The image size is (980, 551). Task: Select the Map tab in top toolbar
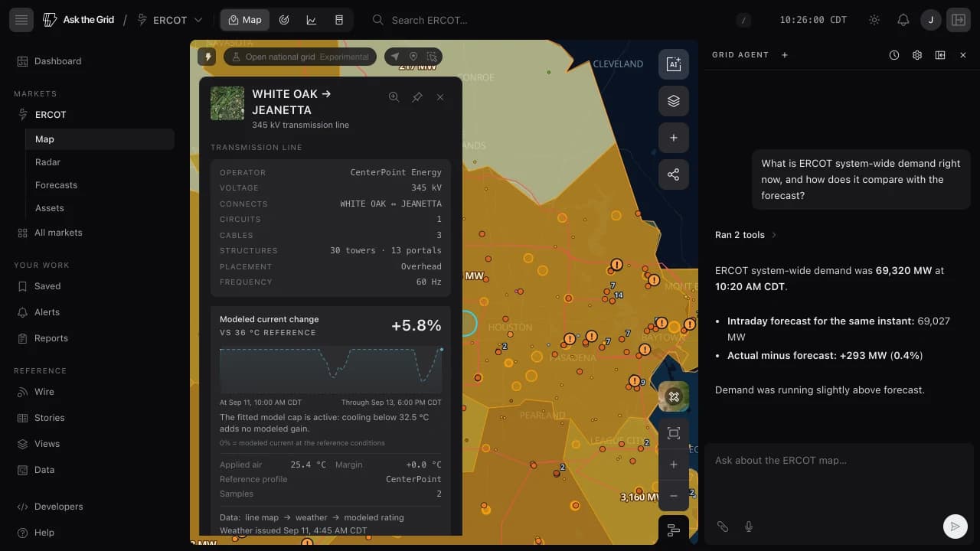point(245,20)
